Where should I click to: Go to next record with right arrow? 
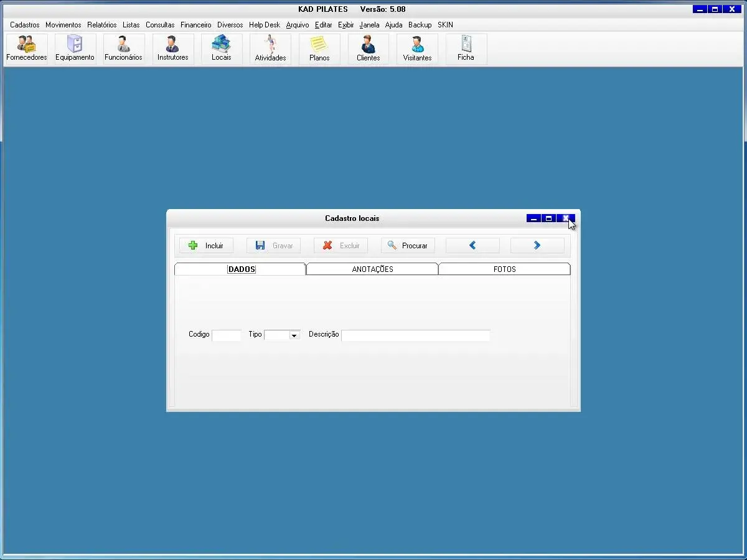(537, 246)
